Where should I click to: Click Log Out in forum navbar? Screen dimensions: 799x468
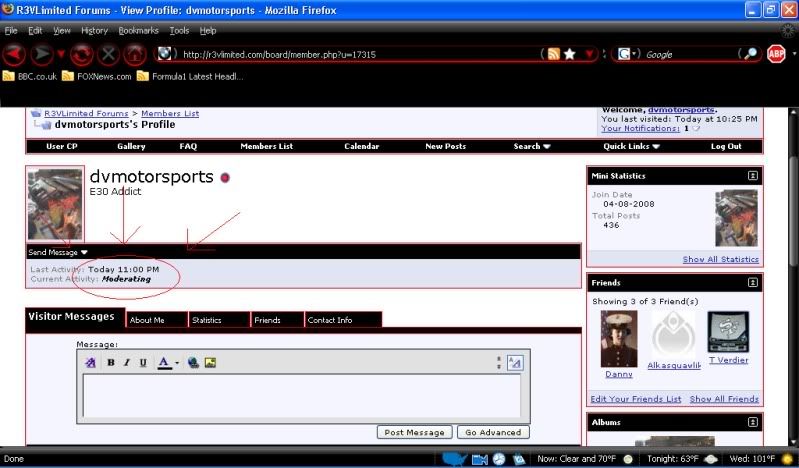(x=726, y=146)
